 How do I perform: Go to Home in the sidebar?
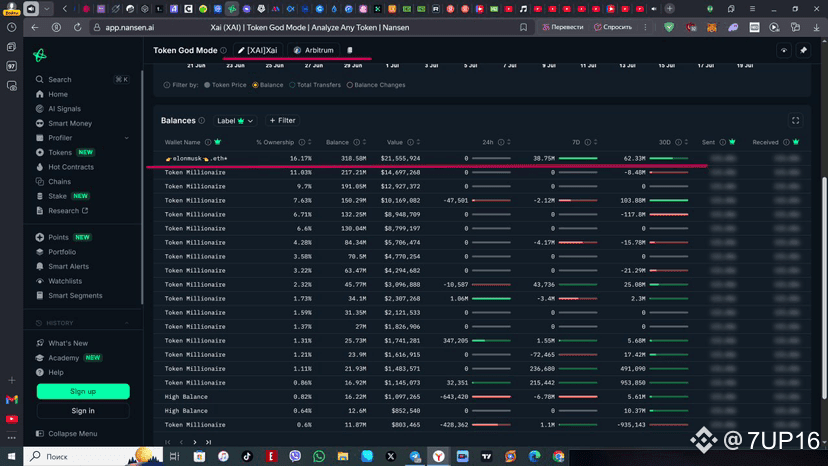click(x=58, y=94)
